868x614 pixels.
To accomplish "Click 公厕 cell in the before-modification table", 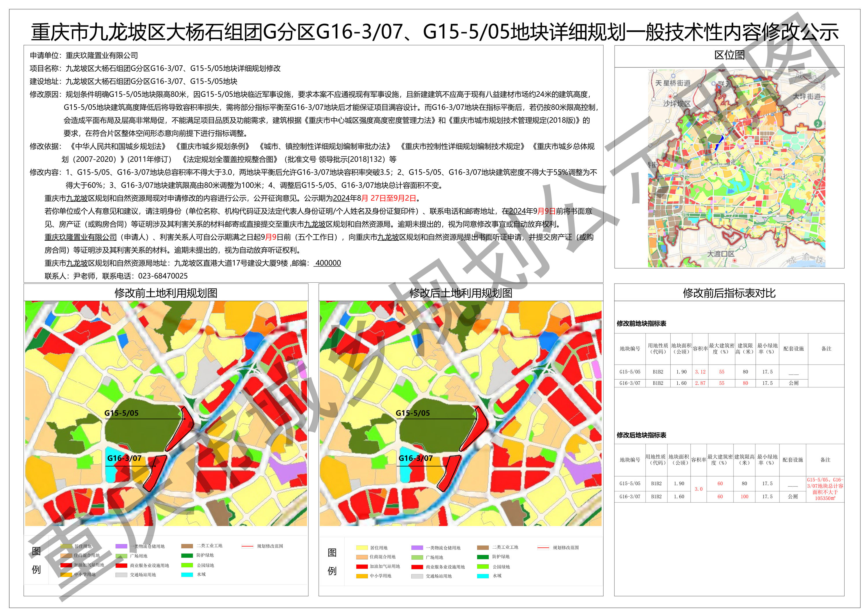I will point(794,383).
